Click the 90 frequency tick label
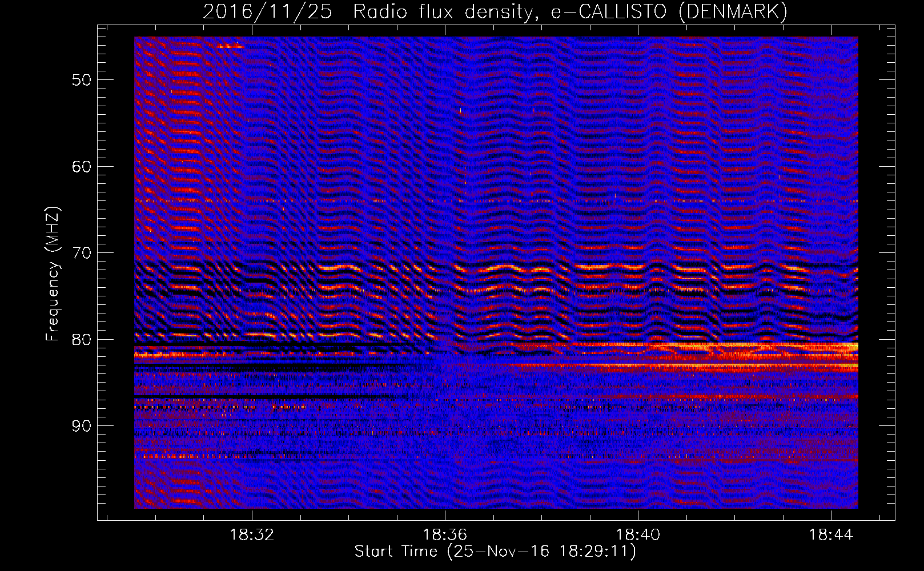The width and height of the screenshot is (924, 571). [x=82, y=426]
